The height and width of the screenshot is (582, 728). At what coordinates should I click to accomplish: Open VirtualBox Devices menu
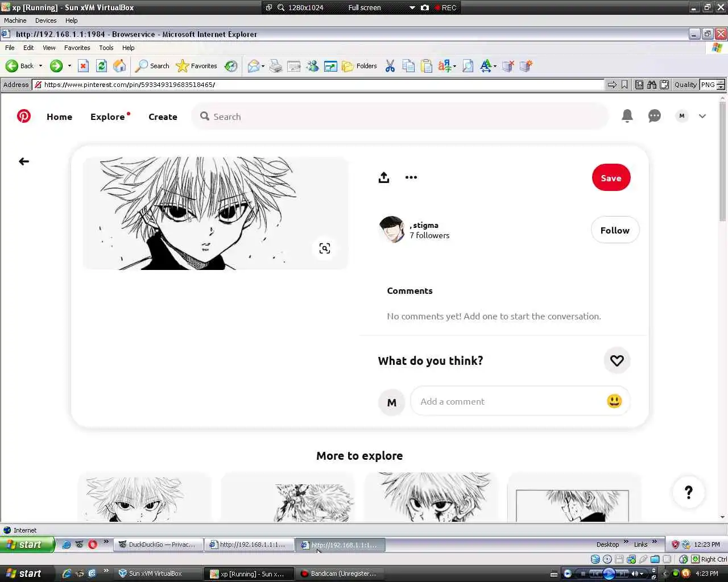pyautogui.click(x=45, y=20)
